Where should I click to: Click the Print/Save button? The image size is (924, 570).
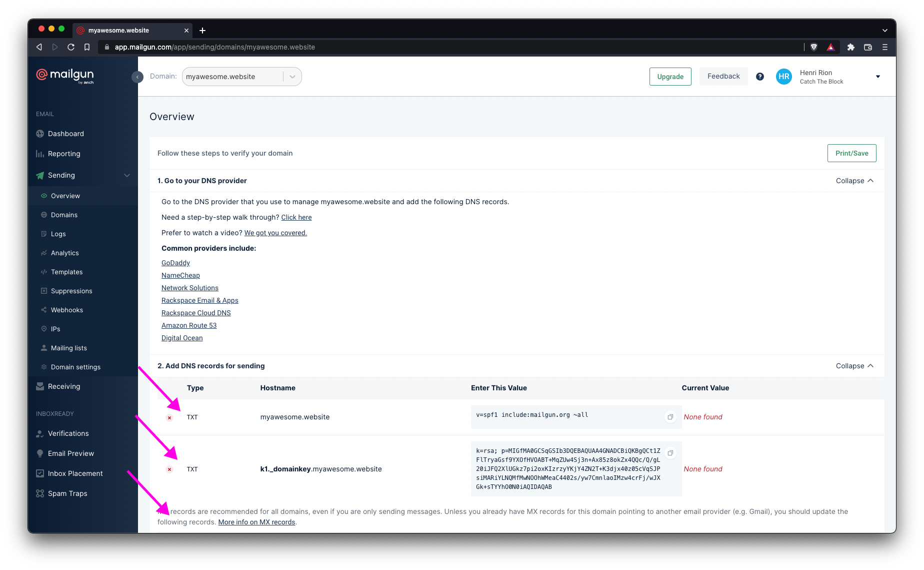click(851, 153)
